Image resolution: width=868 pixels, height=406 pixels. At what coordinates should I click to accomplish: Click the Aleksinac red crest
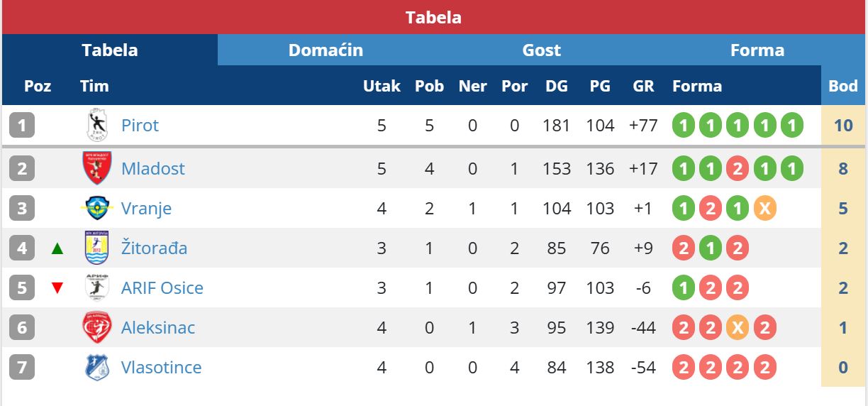[x=97, y=327]
